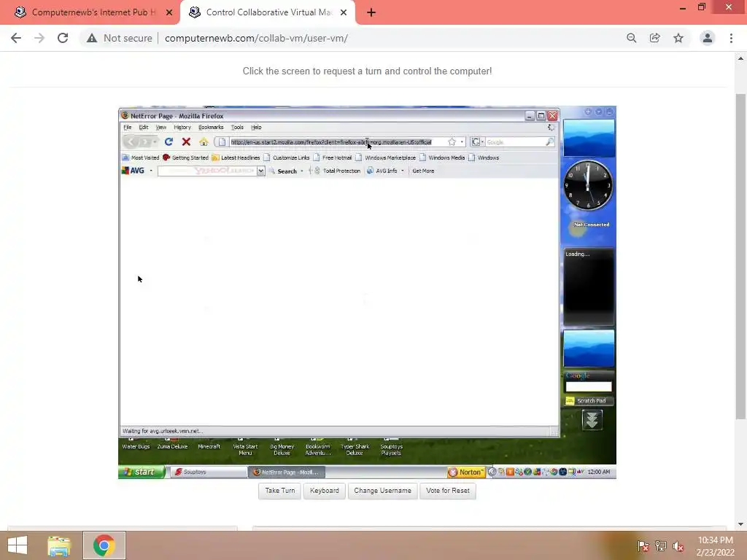The image size is (747, 560).
Task: Open the Latest Headlines bookmark
Action: click(236, 157)
